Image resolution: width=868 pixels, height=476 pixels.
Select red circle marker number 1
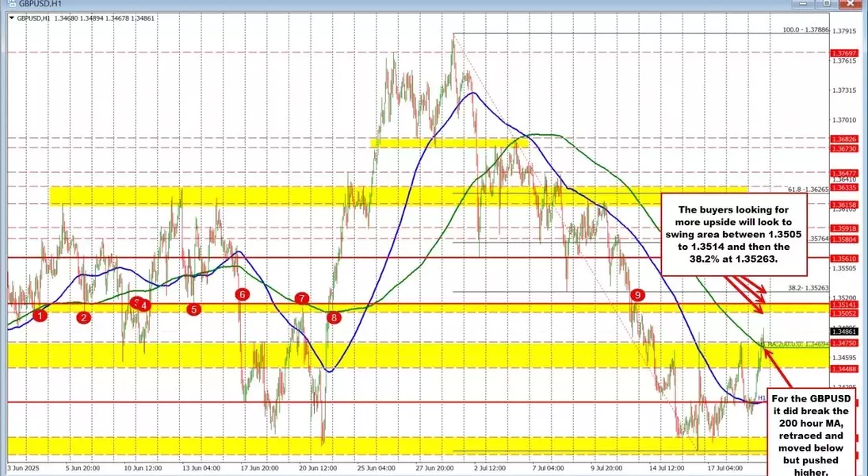click(40, 316)
